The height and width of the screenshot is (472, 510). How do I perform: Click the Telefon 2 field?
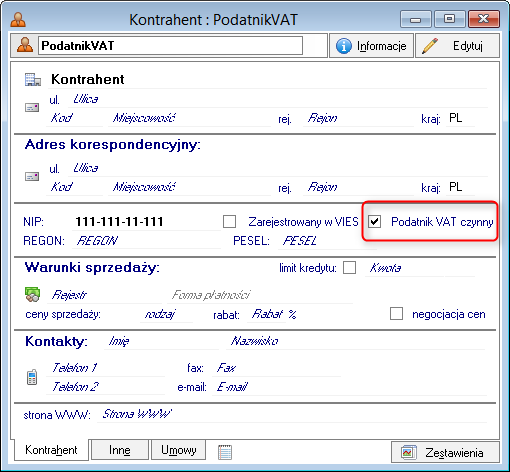tap(105, 387)
